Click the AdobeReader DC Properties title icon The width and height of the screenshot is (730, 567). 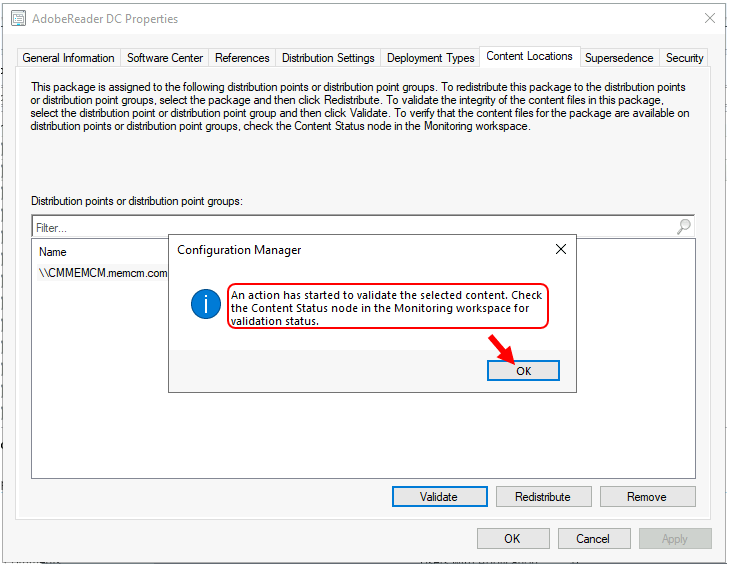(x=19, y=19)
